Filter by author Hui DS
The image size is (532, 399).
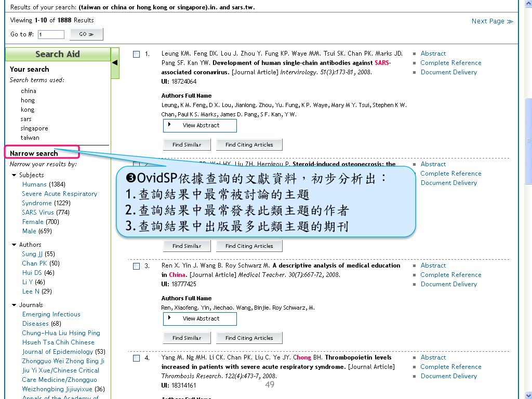[x=32, y=273]
